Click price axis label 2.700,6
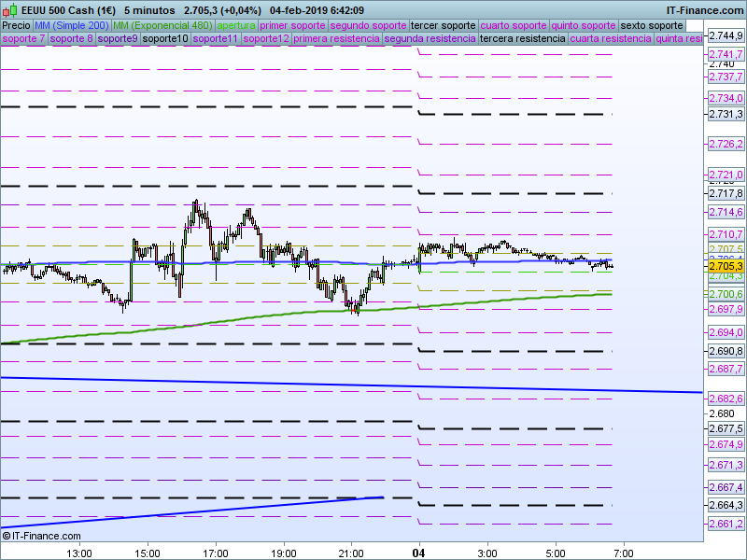The image size is (747, 560). (726, 294)
